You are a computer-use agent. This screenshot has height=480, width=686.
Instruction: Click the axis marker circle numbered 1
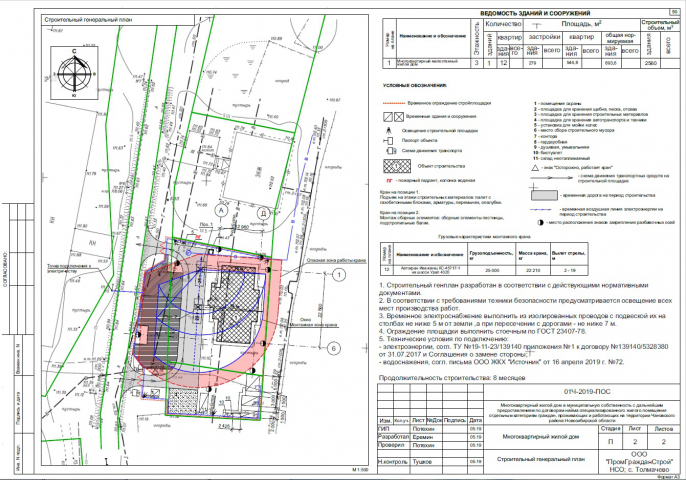339,275
